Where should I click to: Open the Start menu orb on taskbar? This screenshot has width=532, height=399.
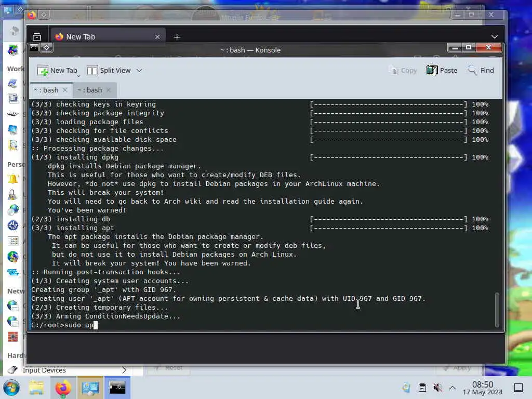11,388
